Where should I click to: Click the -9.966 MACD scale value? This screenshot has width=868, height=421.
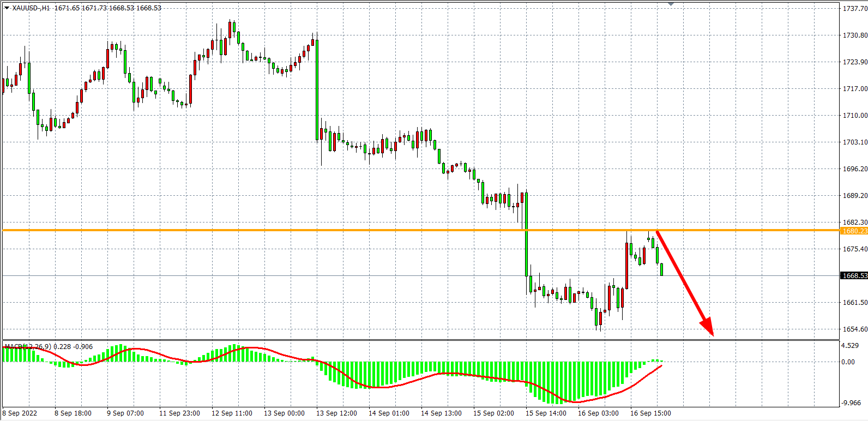(x=851, y=402)
